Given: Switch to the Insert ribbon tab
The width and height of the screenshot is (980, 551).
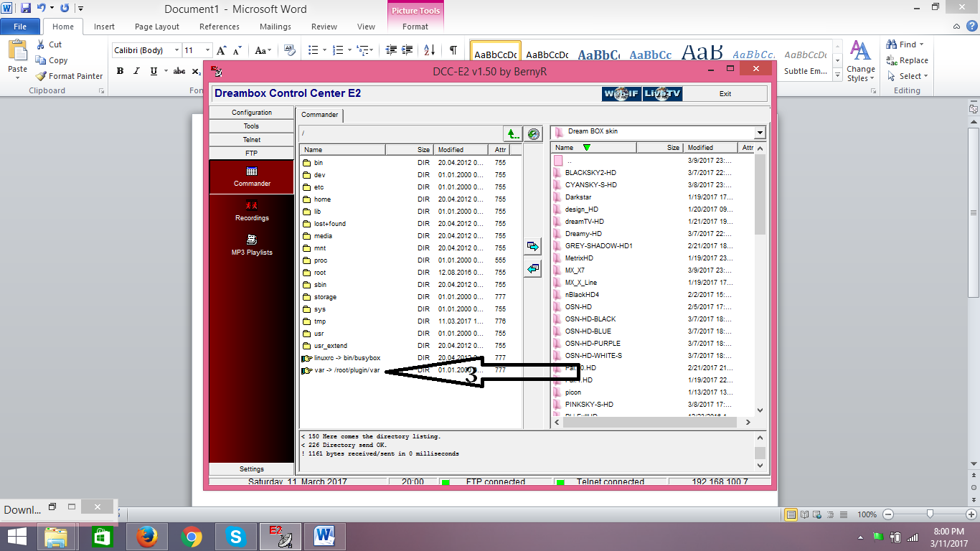Looking at the screenshot, I should point(104,27).
